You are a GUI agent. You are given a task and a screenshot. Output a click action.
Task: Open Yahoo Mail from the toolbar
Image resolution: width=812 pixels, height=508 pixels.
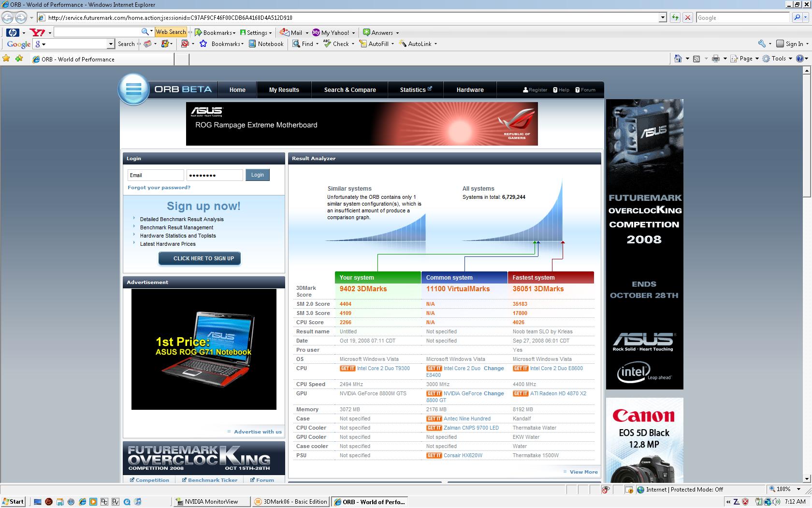(x=291, y=32)
